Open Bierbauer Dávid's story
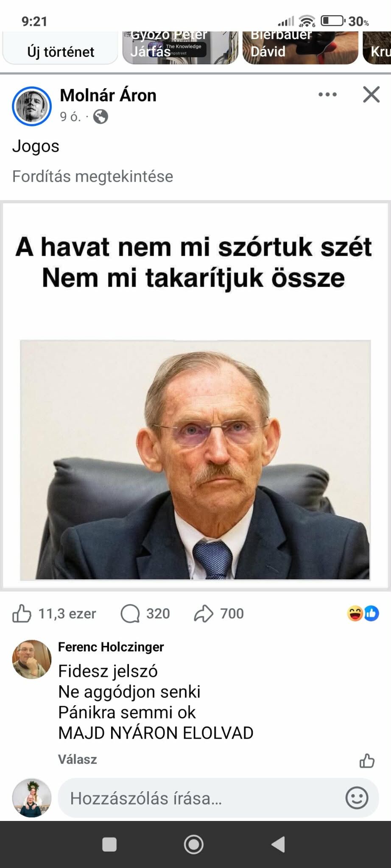Screen dimensions: 391x868 (x=300, y=48)
